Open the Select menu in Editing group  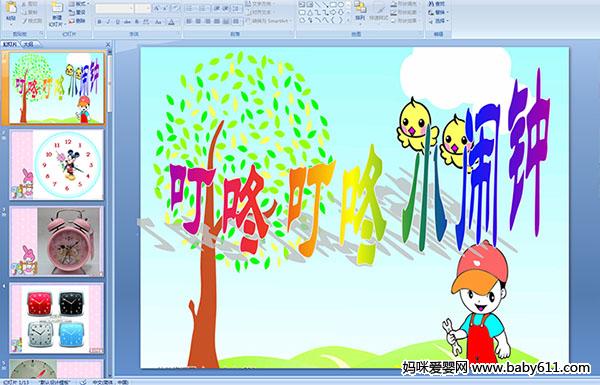pos(439,21)
